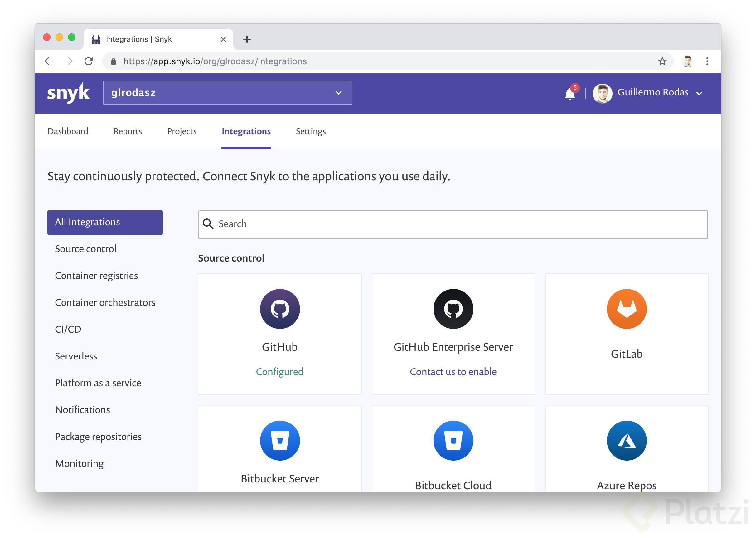Click the Source control section heading

click(231, 258)
